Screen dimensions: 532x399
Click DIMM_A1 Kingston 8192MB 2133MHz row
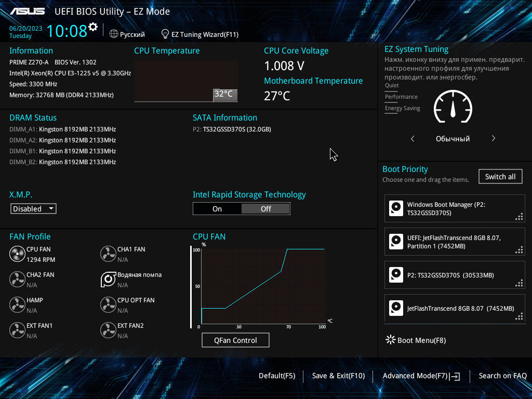tap(63, 129)
